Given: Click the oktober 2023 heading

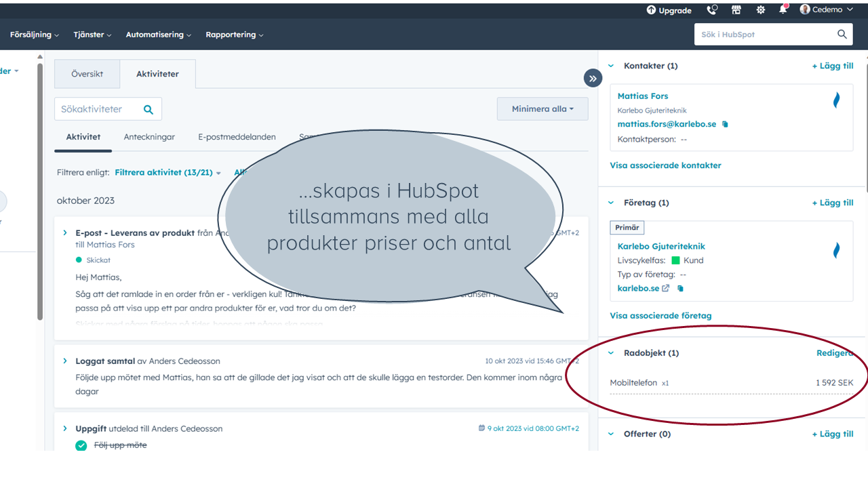Looking at the screenshot, I should point(85,201).
